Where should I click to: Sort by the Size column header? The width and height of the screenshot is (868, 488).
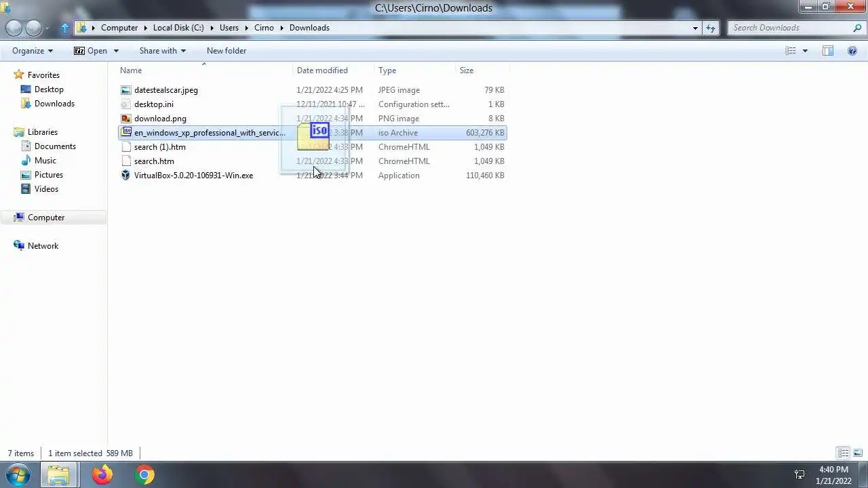(x=481, y=70)
